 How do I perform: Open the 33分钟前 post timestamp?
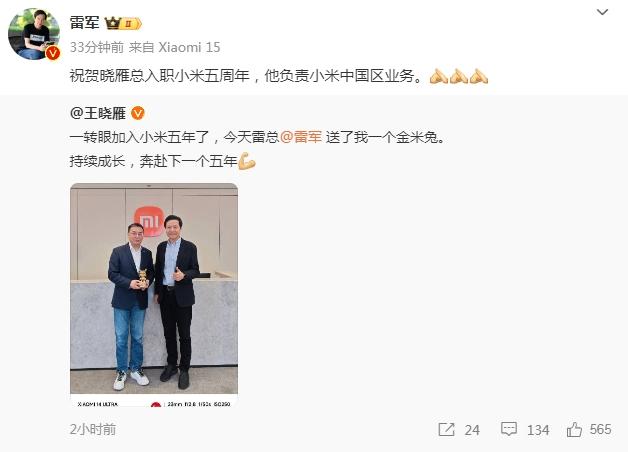(97, 47)
